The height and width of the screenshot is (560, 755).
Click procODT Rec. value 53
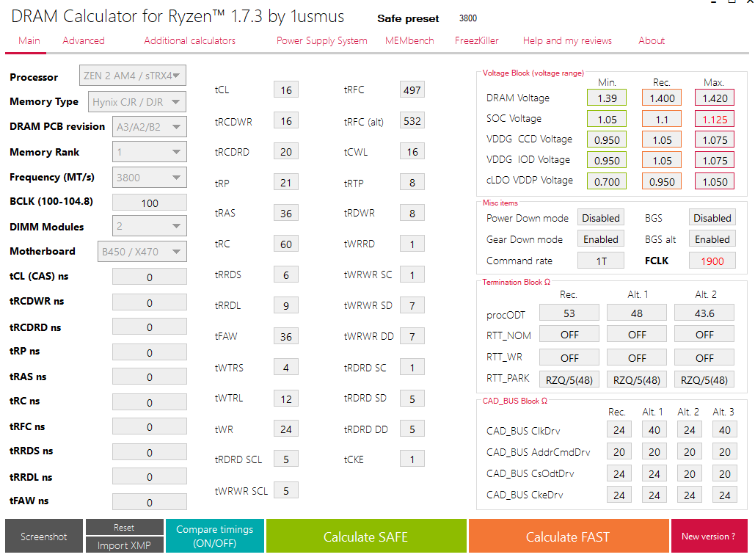click(569, 313)
